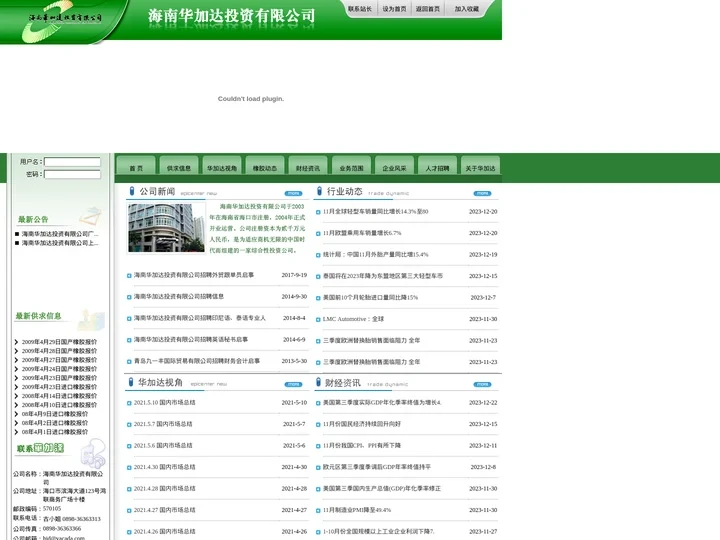
Task: Click bullet icon beside 11月全球轻型车销量 article
Action: coord(318,212)
